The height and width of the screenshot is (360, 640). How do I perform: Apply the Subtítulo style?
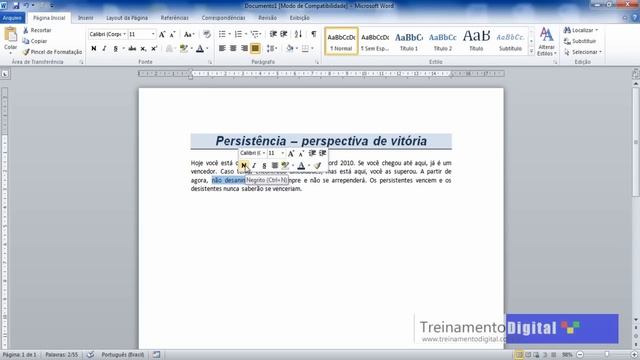point(510,41)
